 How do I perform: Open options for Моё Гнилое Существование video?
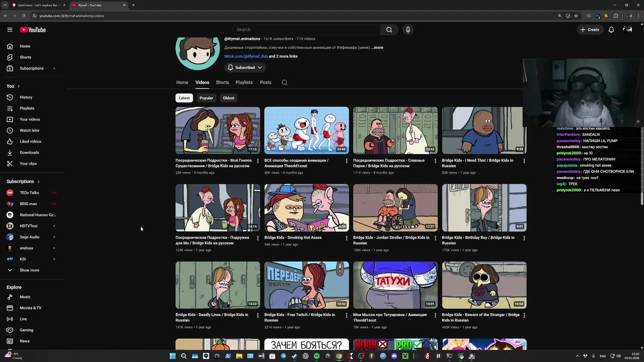[x=258, y=161]
